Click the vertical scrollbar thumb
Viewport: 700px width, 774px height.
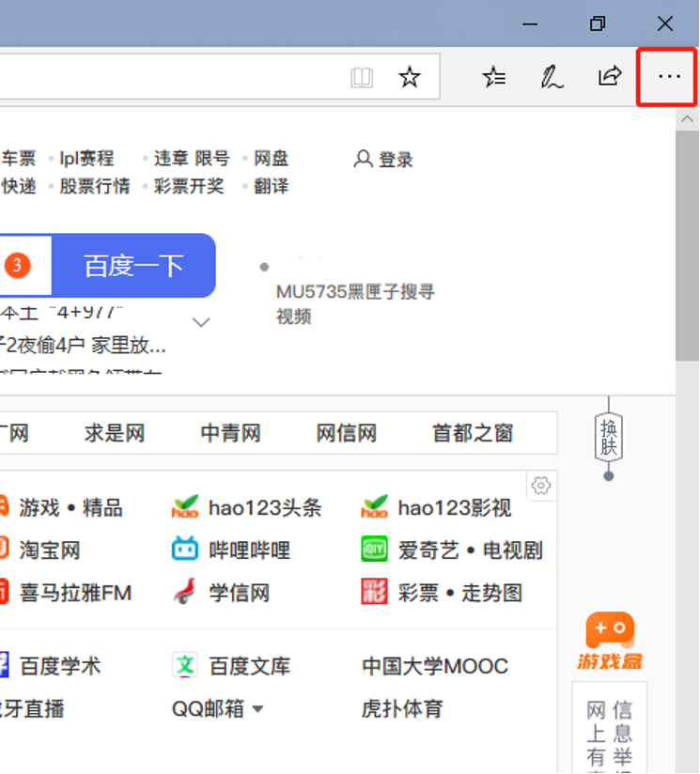(x=687, y=244)
